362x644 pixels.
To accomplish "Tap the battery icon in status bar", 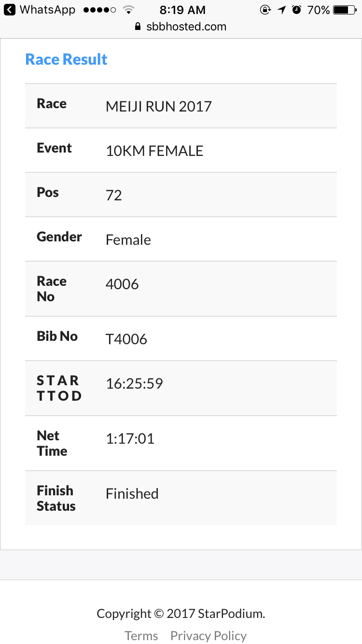I will point(344,10).
